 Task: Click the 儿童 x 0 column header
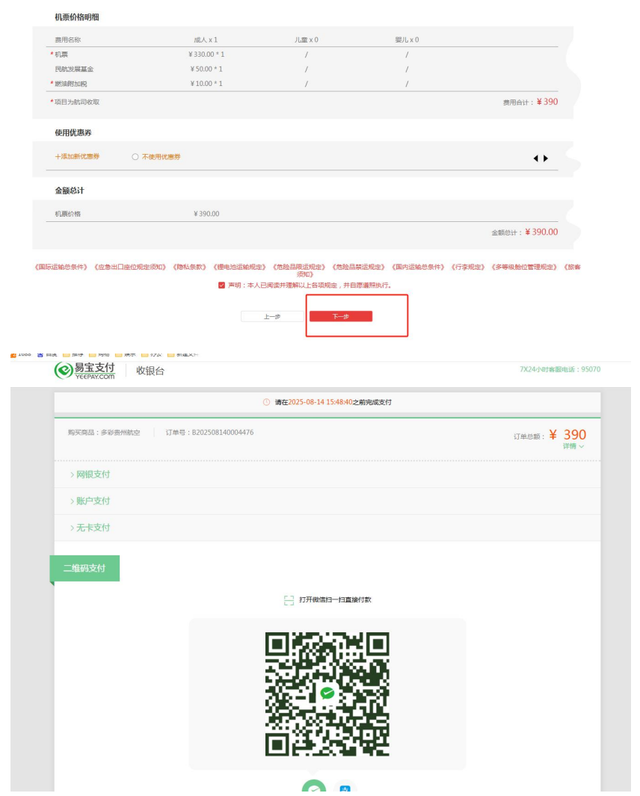307,40
